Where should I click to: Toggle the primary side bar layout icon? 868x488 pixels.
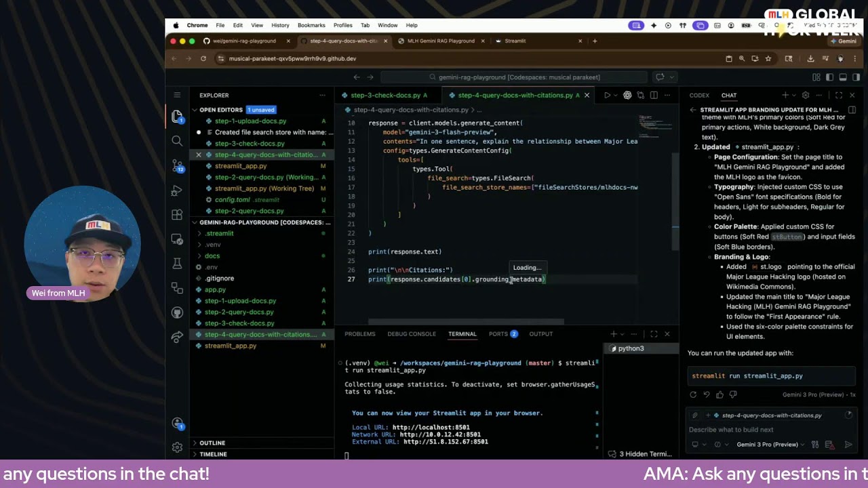pyautogui.click(x=829, y=77)
